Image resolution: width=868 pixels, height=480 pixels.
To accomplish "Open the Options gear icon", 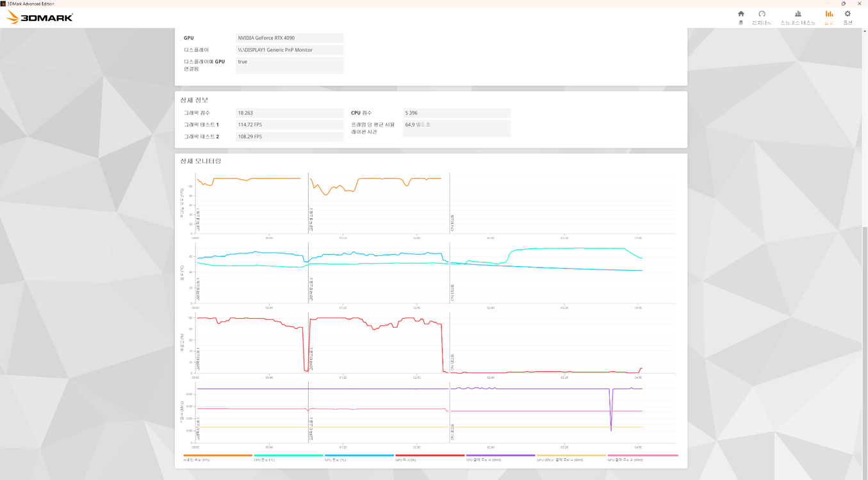I will [x=848, y=14].
